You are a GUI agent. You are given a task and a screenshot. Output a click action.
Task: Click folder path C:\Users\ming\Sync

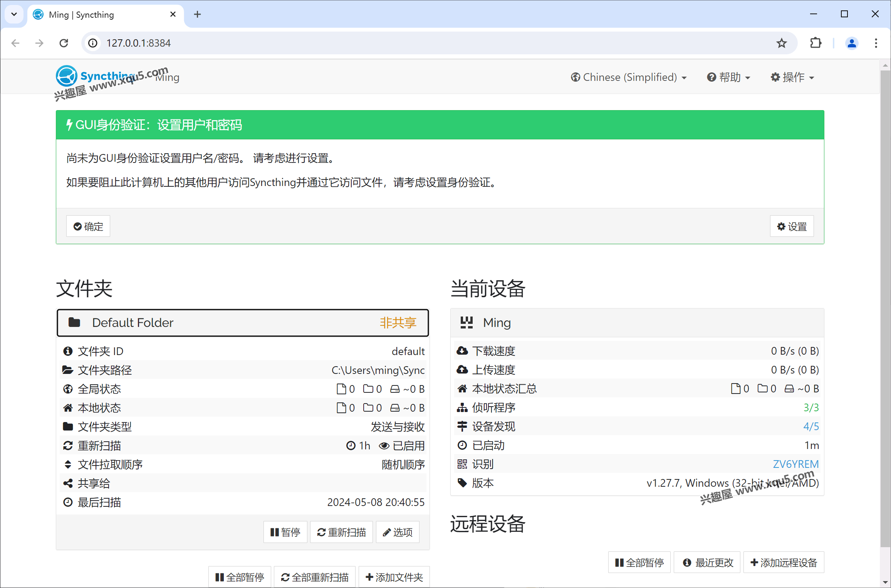[x=378, y=370]
